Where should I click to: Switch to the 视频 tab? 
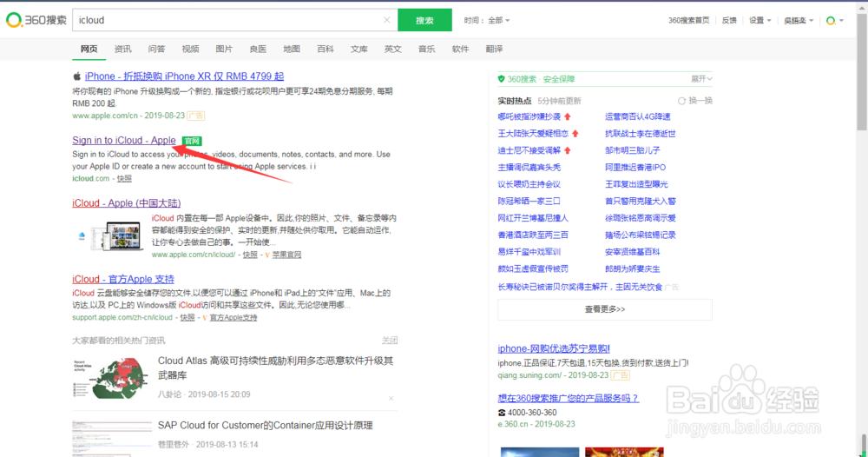pyautogui.click(x=190, y=49)
